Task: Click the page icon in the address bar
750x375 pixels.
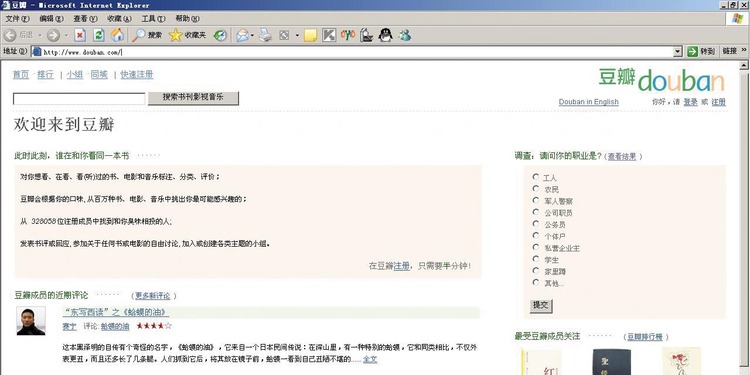Action: (36, 52)
